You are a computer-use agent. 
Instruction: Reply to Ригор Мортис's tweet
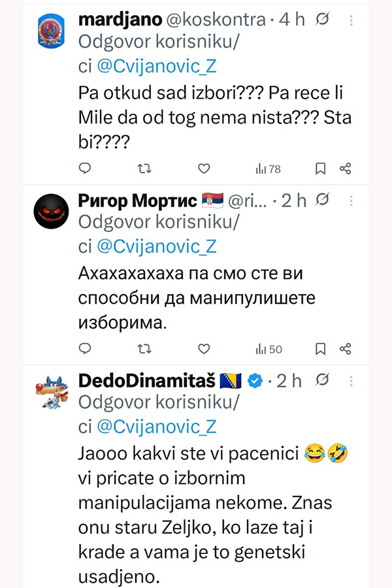point(85,349)
